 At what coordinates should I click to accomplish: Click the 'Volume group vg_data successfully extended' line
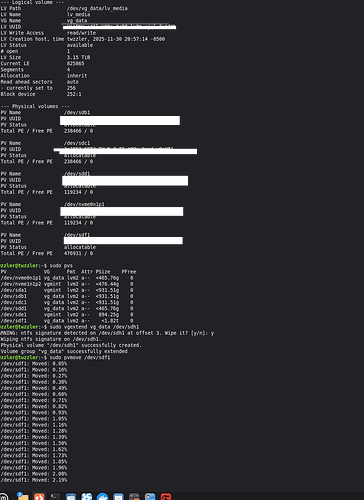[x=64, y=351]
